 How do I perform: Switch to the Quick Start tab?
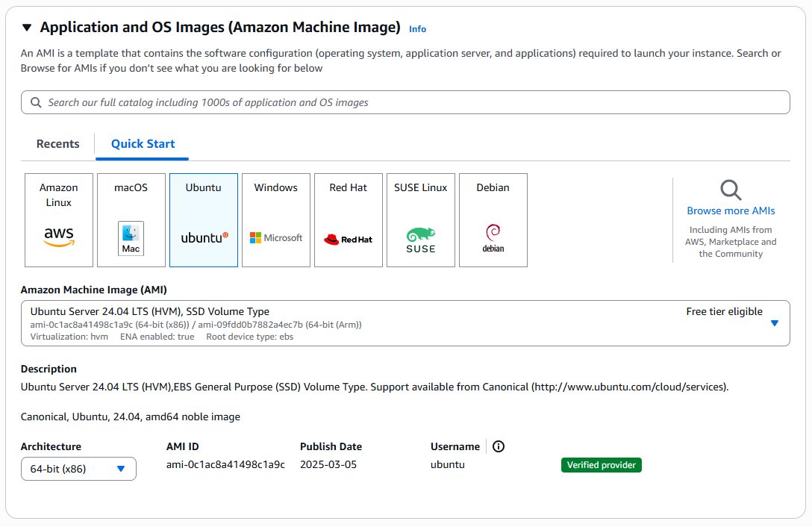click(143, 144)
